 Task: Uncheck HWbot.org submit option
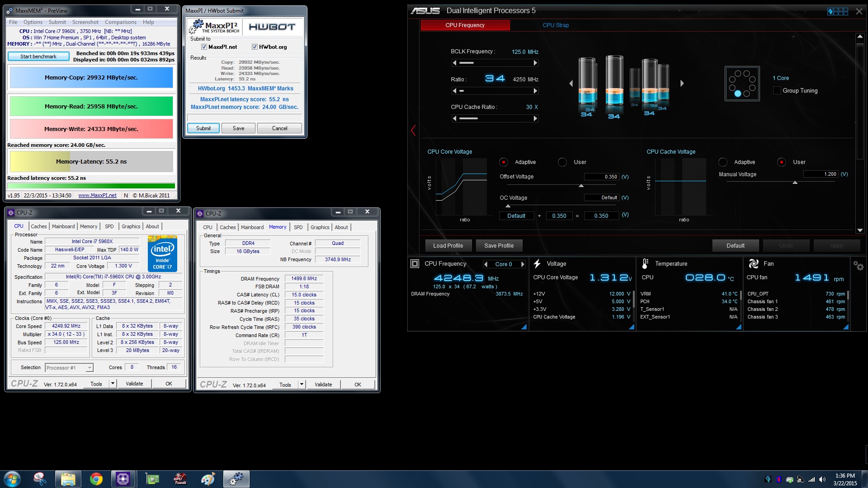[255, 47]
